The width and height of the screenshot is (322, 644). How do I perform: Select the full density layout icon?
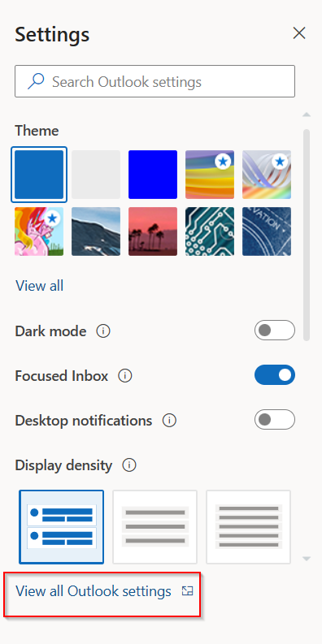61,527
